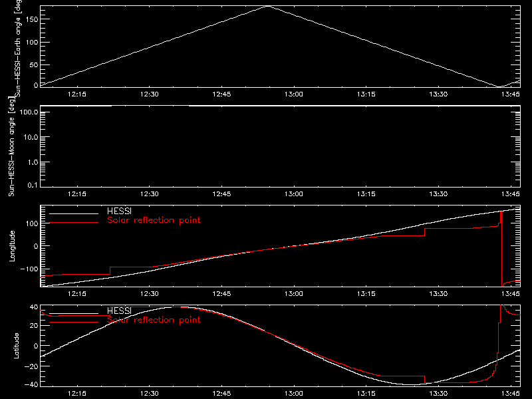Viewport: 532px width, 399px height.
Task: Click the -20 tick on Latitude axis
Action: [32, 366]
